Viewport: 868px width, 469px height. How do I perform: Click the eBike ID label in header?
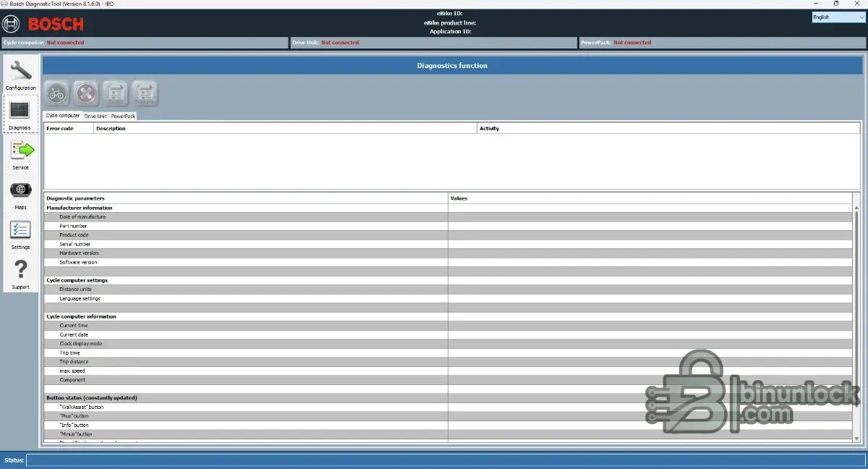(449, 13)
